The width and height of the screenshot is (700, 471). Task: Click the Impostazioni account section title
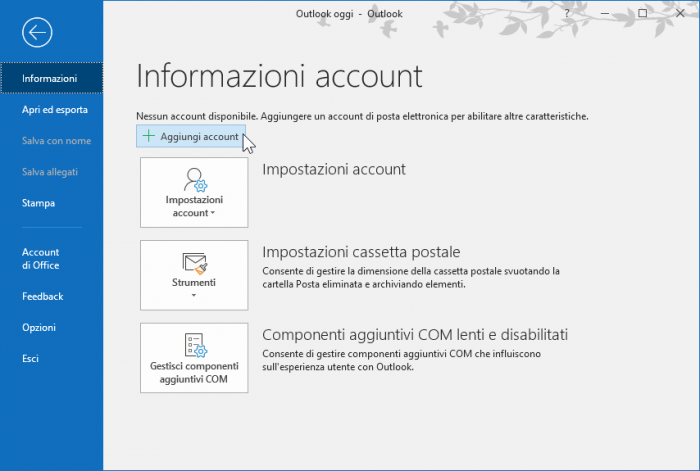coord(334,169)
